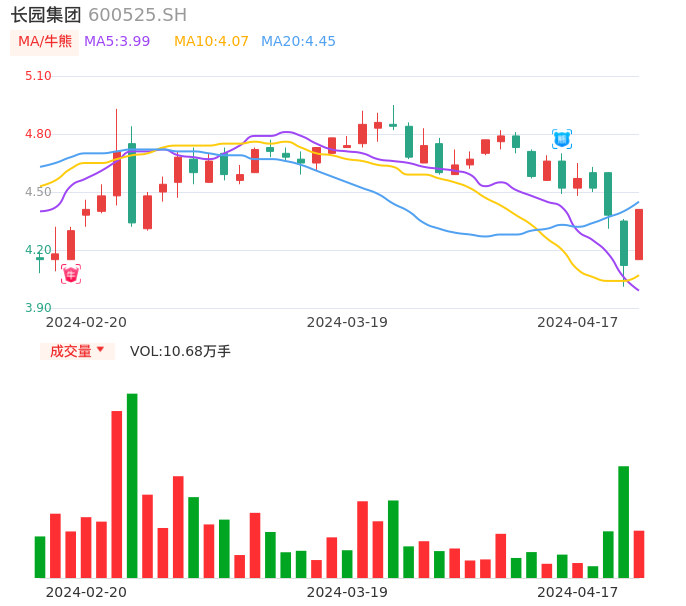Toggle the MA10 moving average legend

point(211,42)
